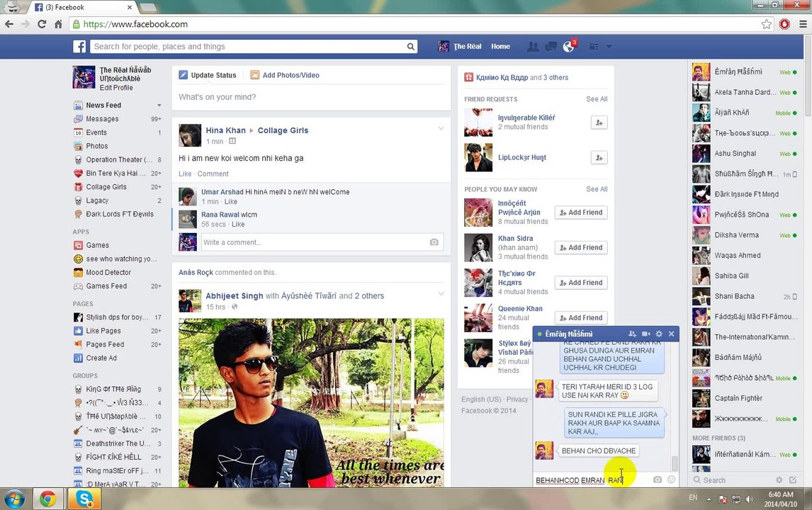This screenshot has height=510, width=812.
Task: Add Queenie Khan as friend
Action: pyautogui.click(x=580, y=318)
